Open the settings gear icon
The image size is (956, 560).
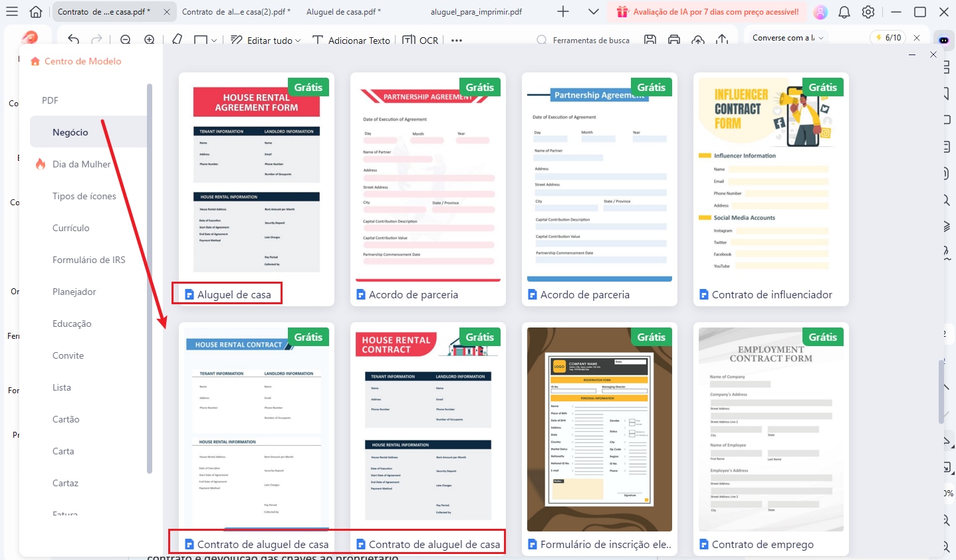coord(868,12)
